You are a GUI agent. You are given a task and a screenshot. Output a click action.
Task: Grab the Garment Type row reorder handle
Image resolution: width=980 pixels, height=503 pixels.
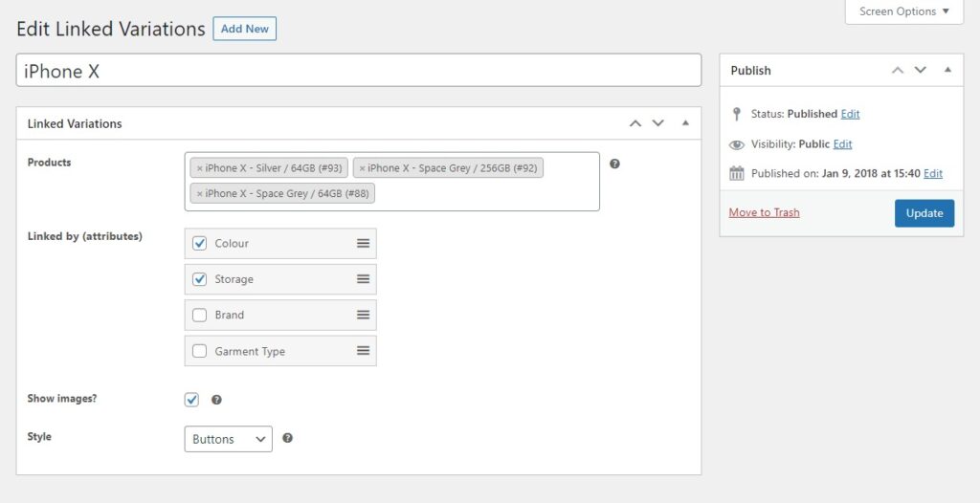coord(363,351)
